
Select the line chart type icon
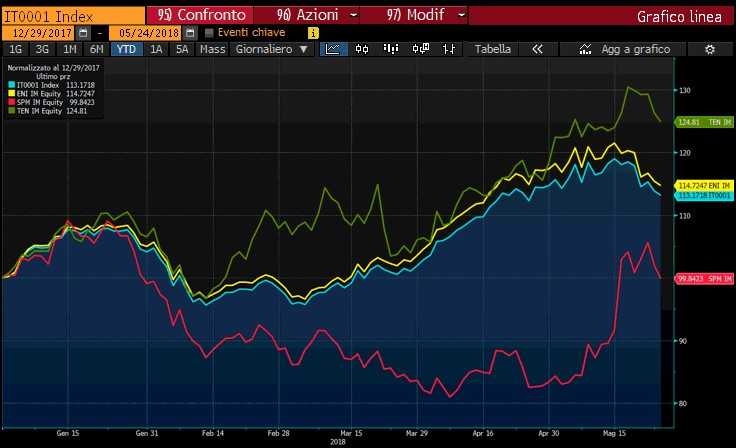point(333,49)
